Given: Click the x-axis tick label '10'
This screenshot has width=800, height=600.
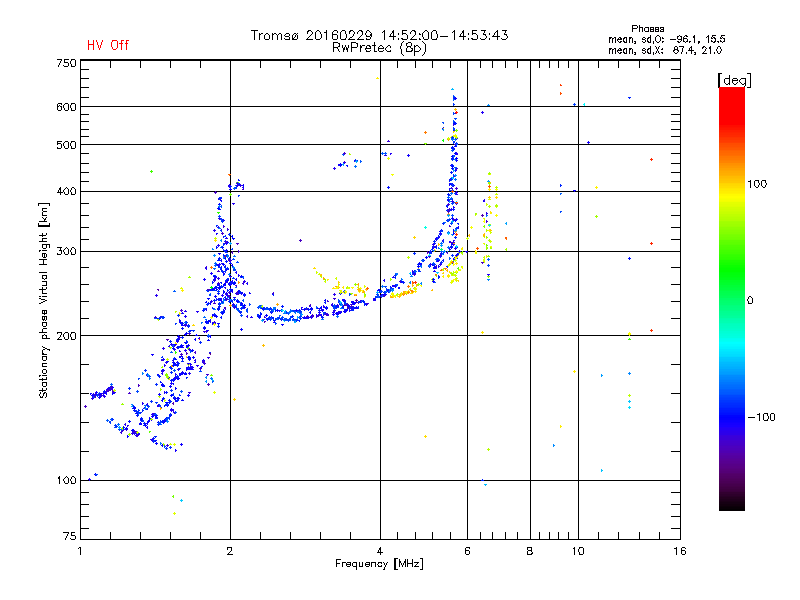Looking at the screenshot, I should coord(578,551).
